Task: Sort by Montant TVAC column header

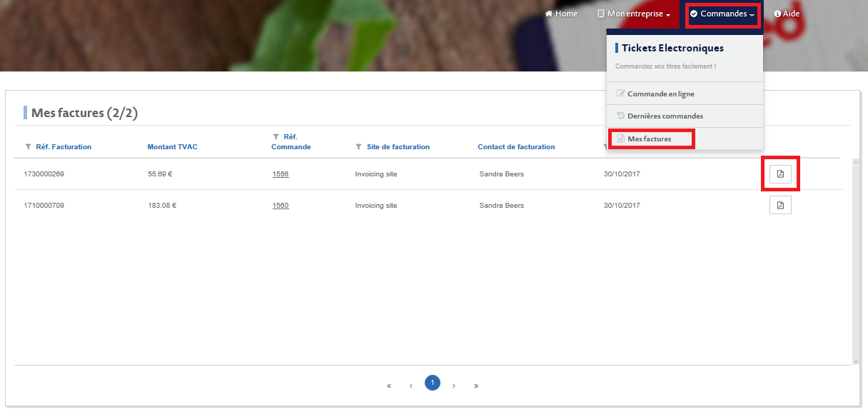Action: (172, 147)
